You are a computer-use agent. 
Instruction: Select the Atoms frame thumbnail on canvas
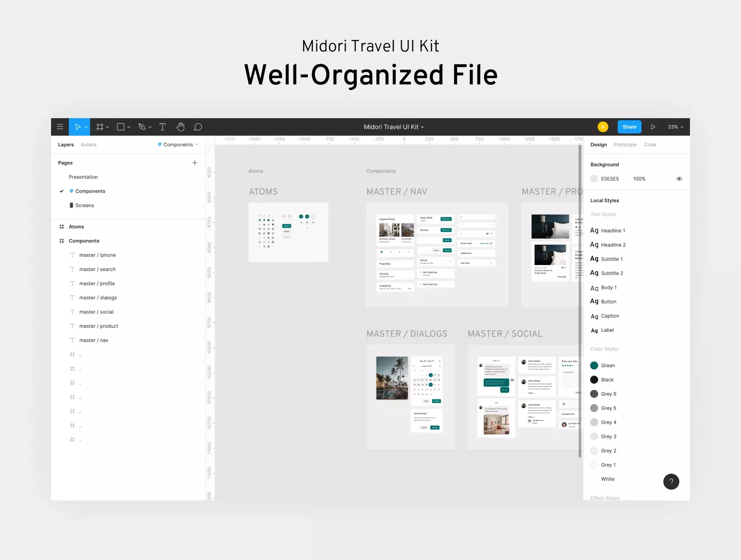pyautogui.click(x=288, y=232)
